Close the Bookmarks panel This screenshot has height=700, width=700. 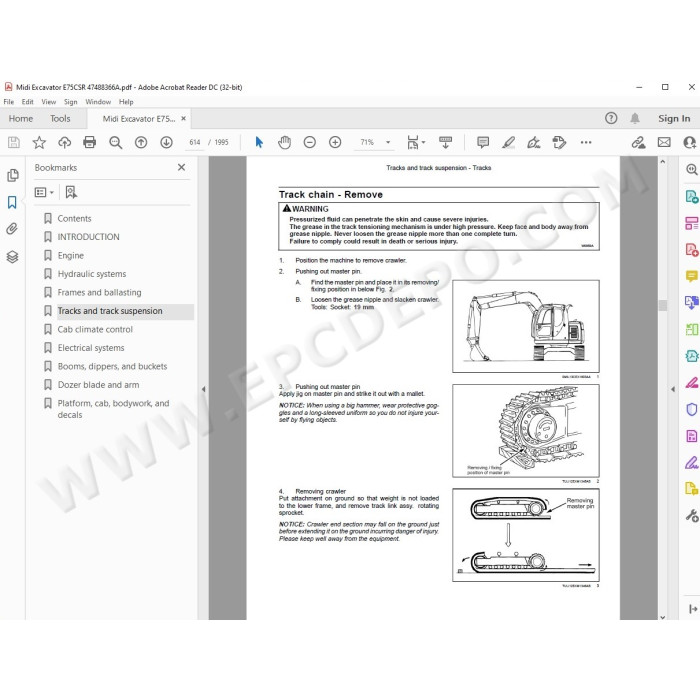181,167
